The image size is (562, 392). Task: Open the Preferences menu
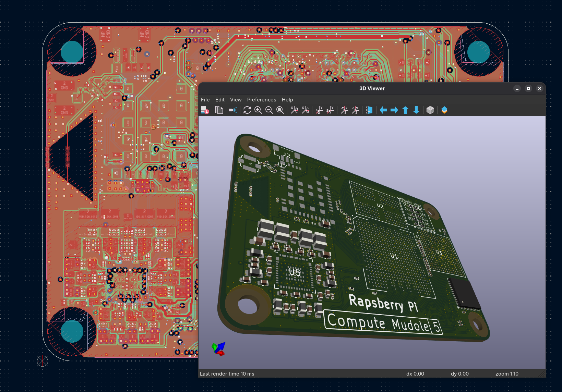262,100
